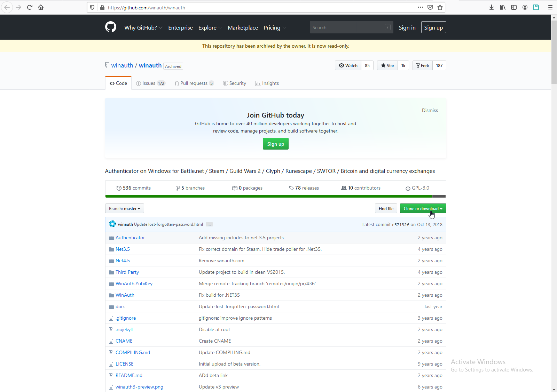Switch to the Issues tab
557x392 pixels.
pos(150,83)
